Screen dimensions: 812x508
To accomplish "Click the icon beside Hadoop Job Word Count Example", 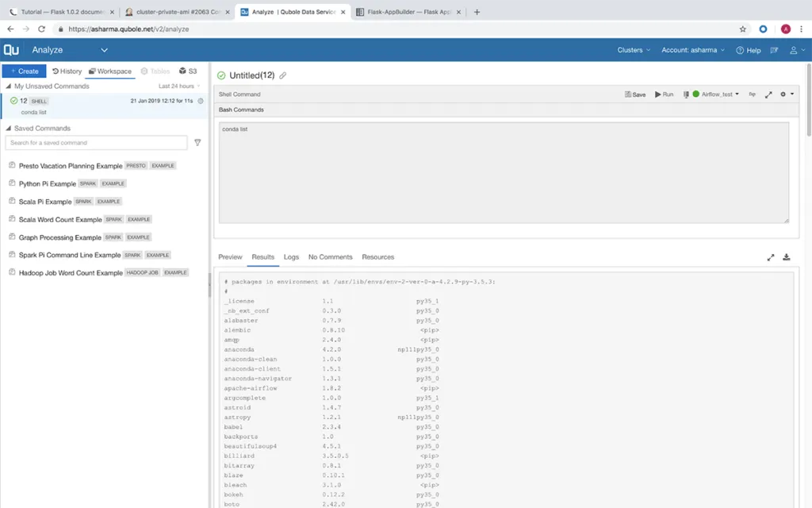I will [12, 272].
